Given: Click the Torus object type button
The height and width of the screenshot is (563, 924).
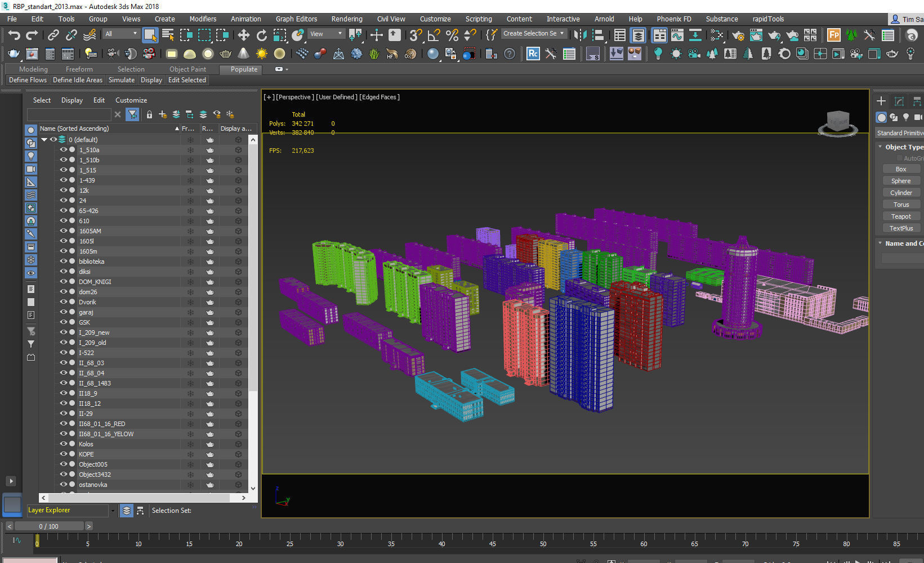Looking at the screenshot, I should coord(901,205).
